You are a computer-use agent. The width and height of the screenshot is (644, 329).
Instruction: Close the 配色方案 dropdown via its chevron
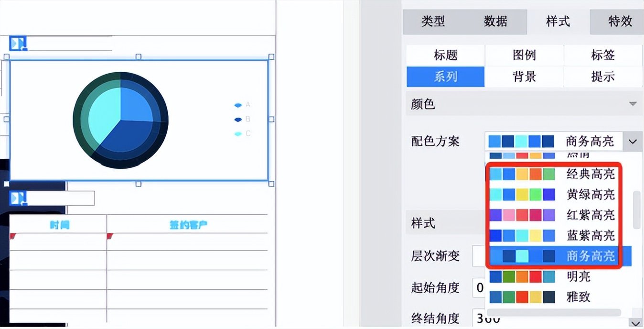point(633,141)
